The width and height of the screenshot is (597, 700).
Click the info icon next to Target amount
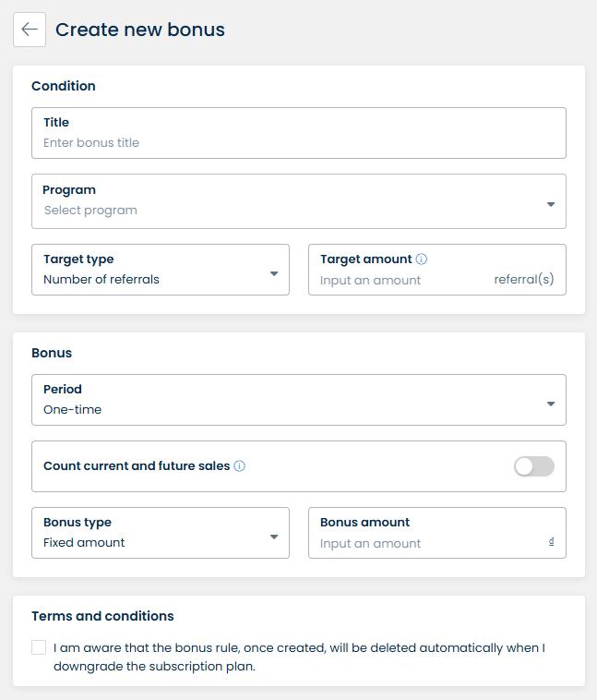422,259
